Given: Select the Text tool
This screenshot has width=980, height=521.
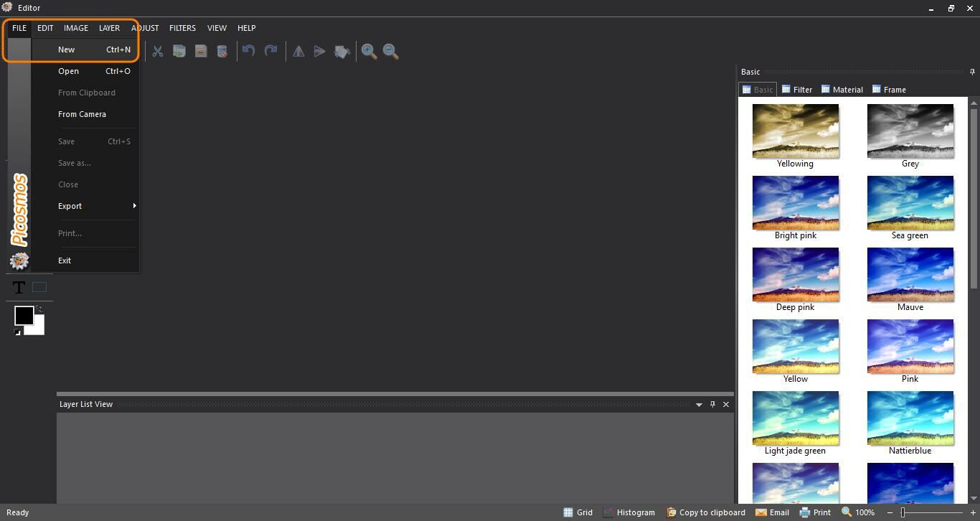Looking at the screenshot, I should 19,288.
